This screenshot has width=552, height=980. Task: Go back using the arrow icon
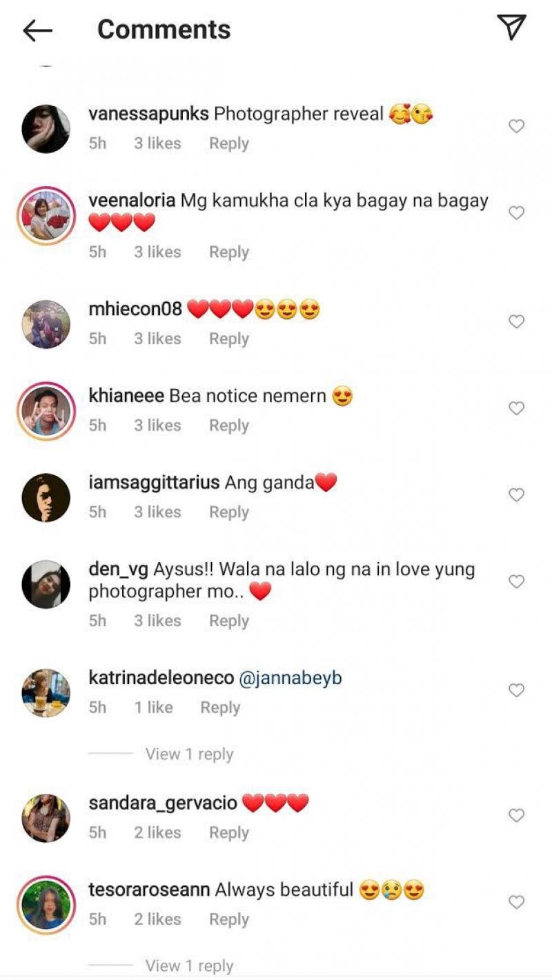[x=37, y=30]
